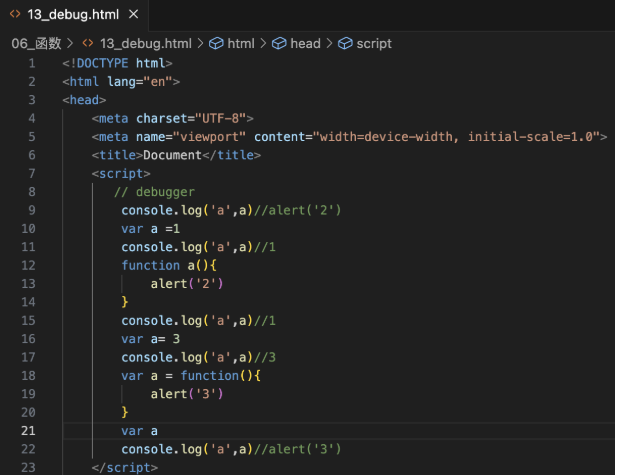Click the lang="en" attribute
Viewport: 623px width, 475px height.
140,82
